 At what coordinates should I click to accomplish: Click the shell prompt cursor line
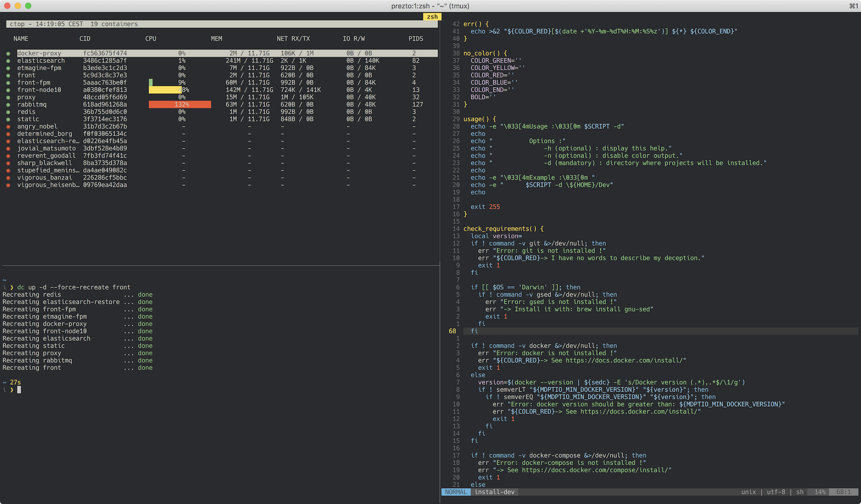(x=19, y=390)
